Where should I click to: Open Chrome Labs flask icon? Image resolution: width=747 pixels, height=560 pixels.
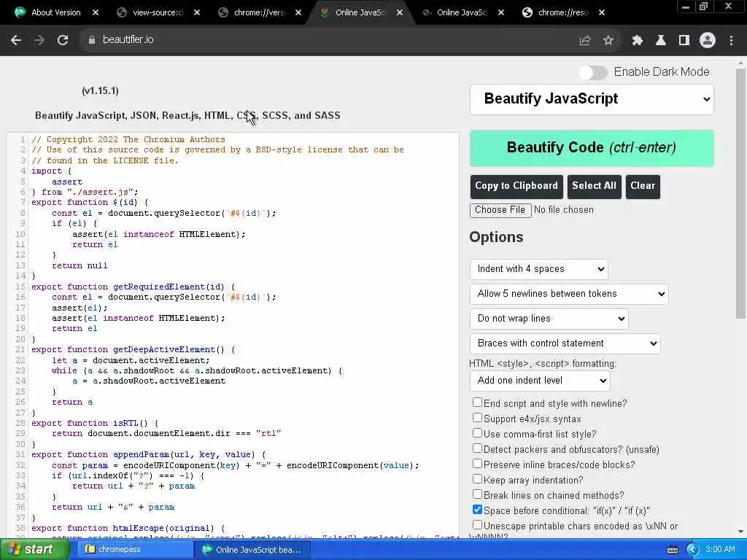pos(661,41)
